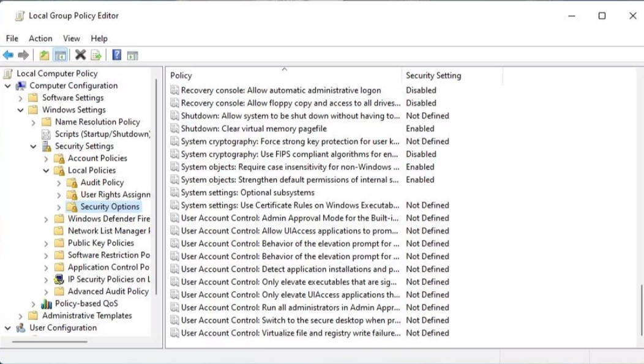Screen dimensions: 644x364
Task: Collapse the Local Policies tree node
Action: coord(47,171)
